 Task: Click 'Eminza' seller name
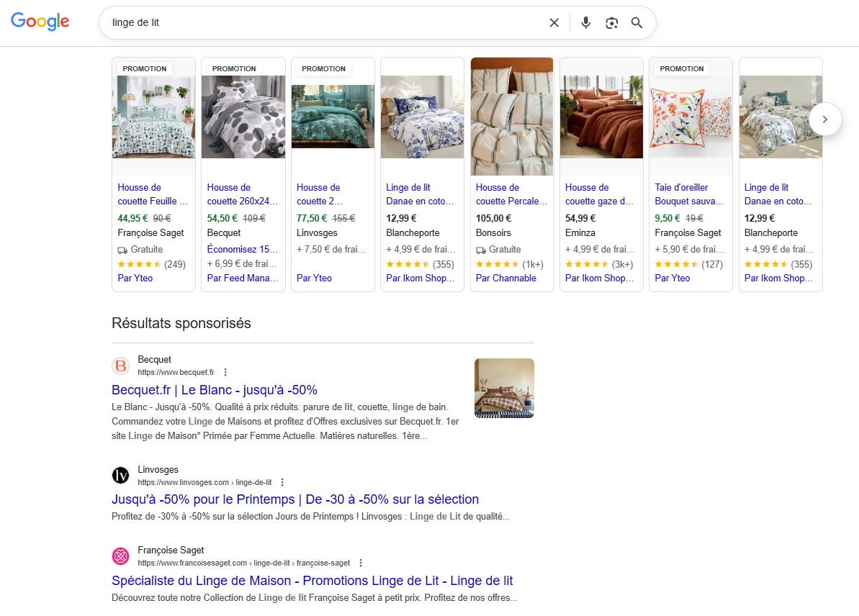(580, 232)
